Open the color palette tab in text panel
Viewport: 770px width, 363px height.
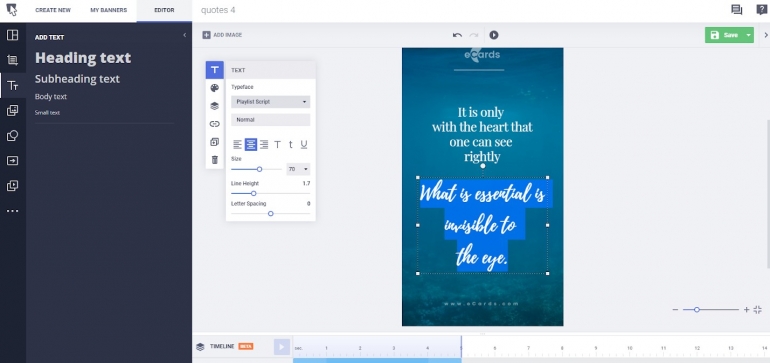tap(215, 88)
